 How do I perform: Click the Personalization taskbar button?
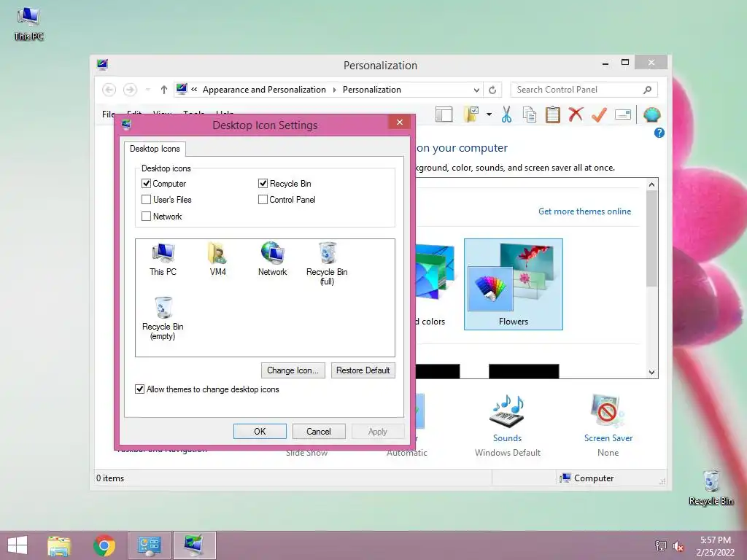(x=194, y=545)
